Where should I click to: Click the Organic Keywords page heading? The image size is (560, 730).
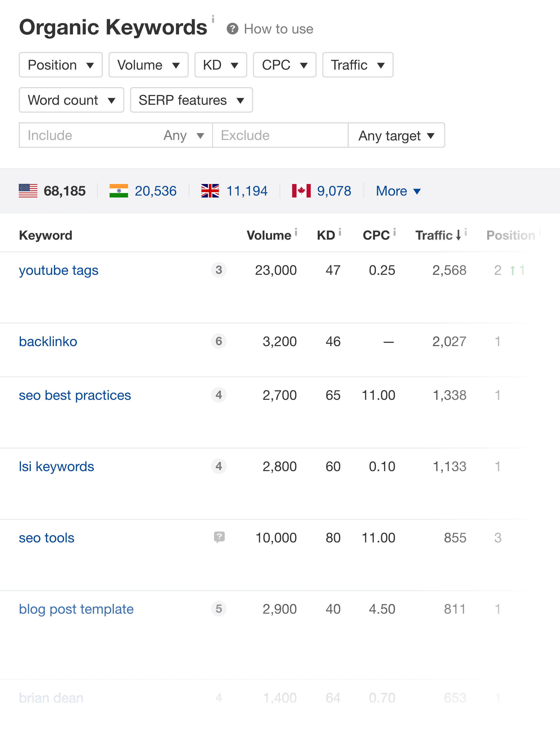(x=113, y=27)
